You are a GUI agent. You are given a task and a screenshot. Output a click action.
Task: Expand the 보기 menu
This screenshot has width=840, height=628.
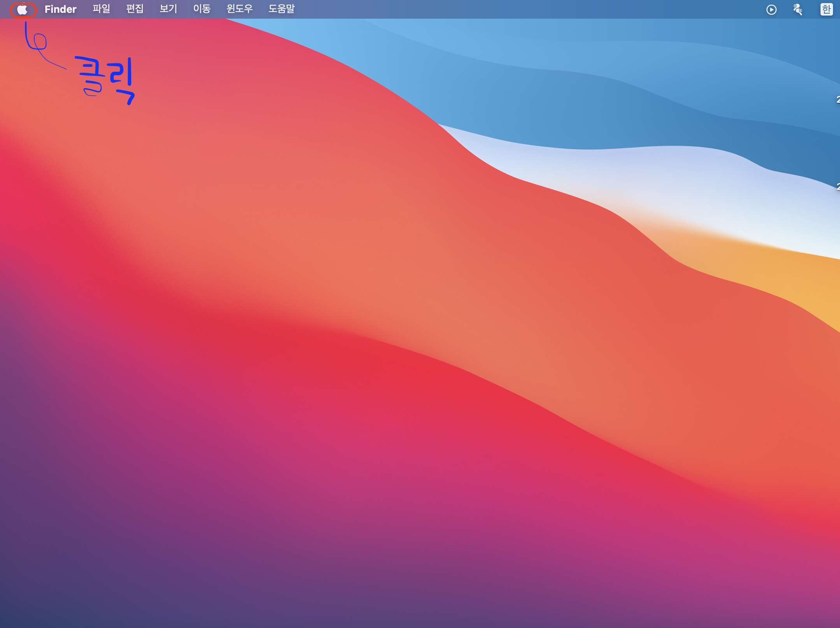pos(168,9)
